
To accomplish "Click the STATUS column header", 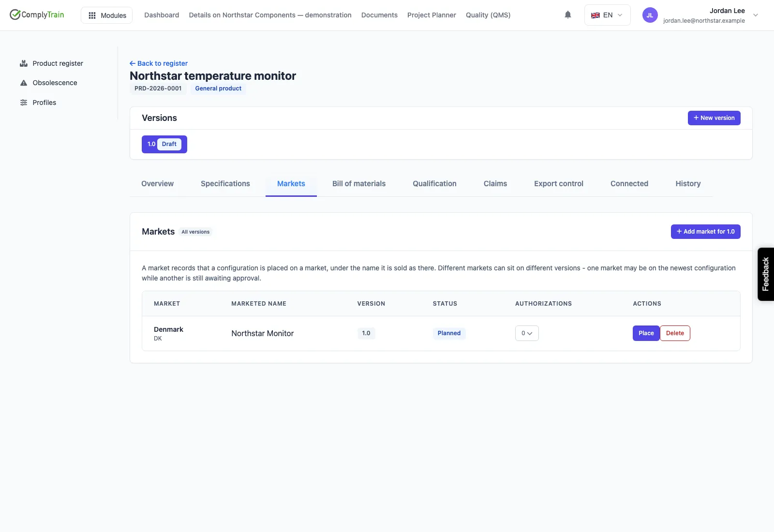I will pyautogui.click(x=445, y=304).
